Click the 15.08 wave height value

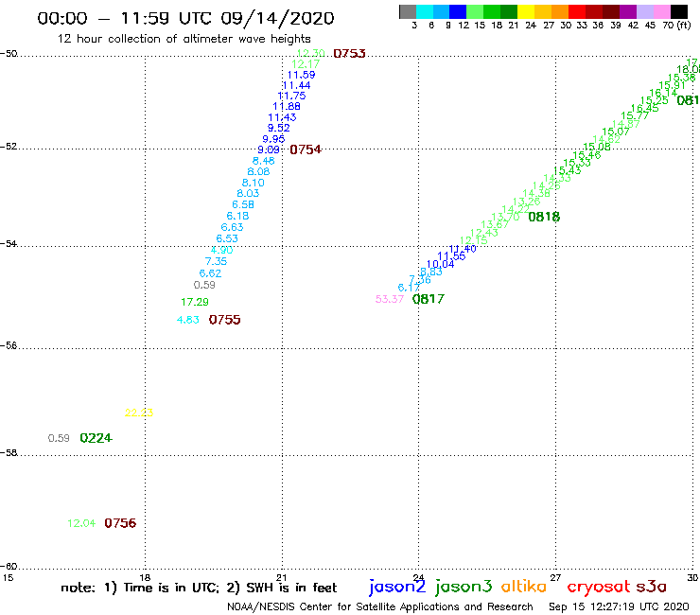click(597, 147)
